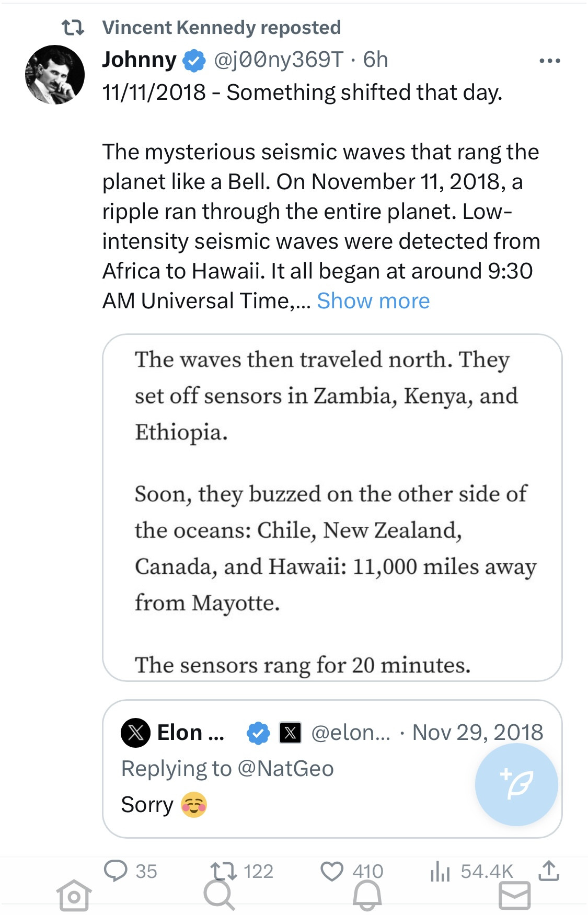
Task: Tap the share upload icon
Action: (x=548, y=871)
